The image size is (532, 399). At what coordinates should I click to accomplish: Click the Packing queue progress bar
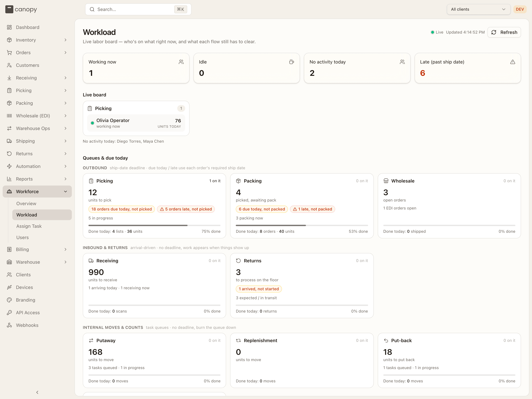302,225
